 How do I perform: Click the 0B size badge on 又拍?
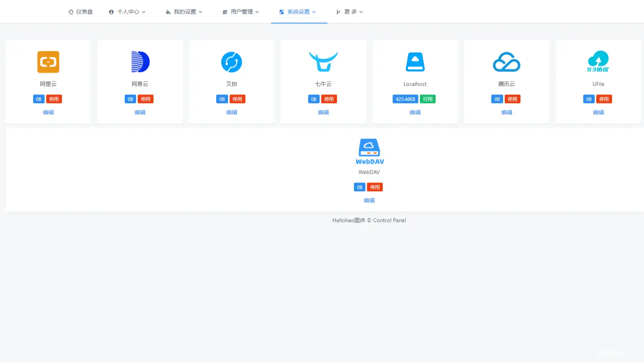tap(222, 99)
